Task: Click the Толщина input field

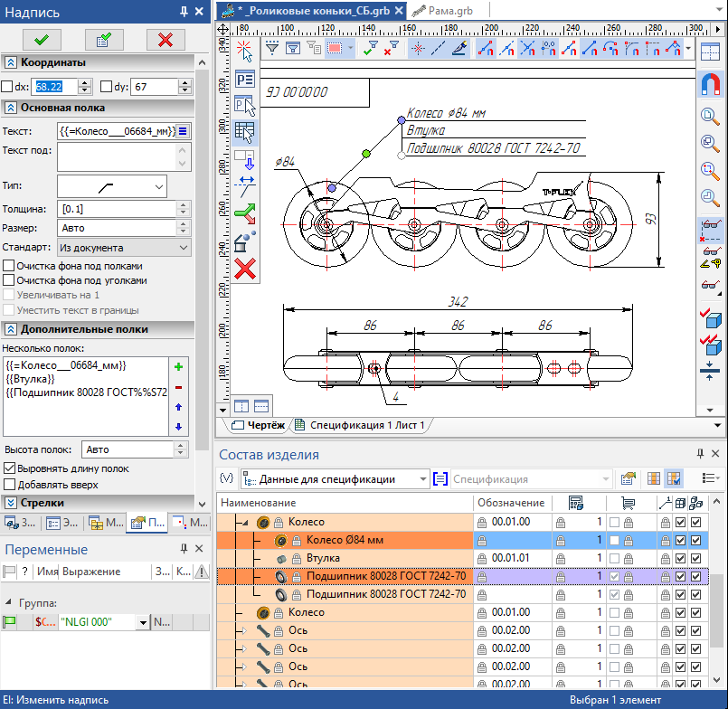Action: [115, 209]
